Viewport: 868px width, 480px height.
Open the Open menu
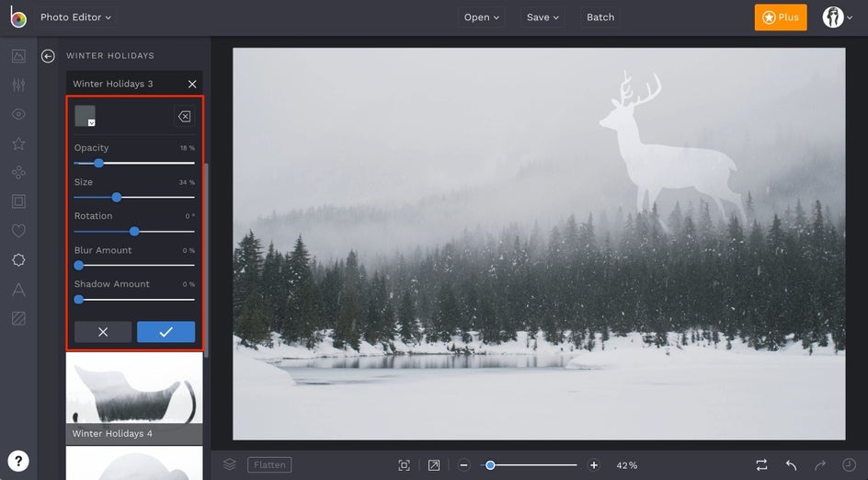click(x=482, y=17)
